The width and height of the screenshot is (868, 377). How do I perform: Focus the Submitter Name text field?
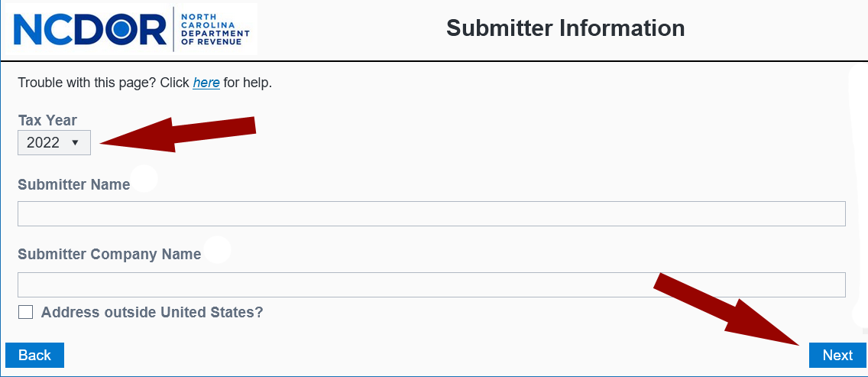[x=431, y=213]
